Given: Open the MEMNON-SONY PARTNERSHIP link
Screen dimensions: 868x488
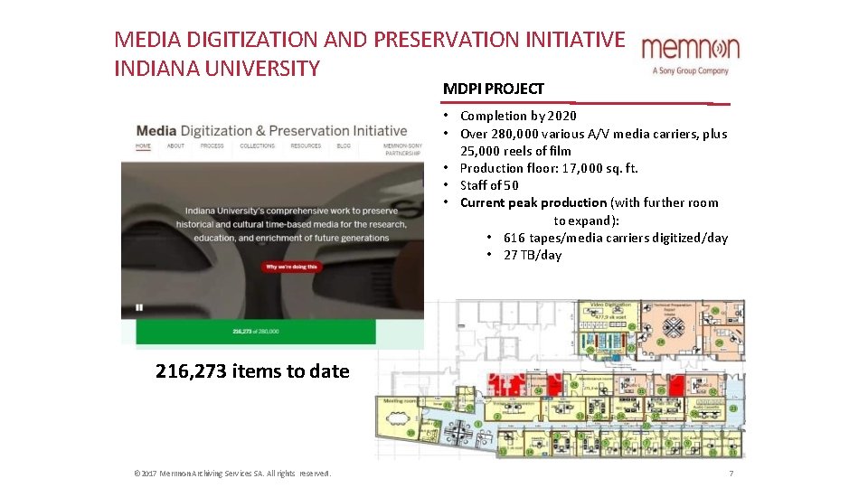Looking at the screenshot, I should click(x=402, y=149).
